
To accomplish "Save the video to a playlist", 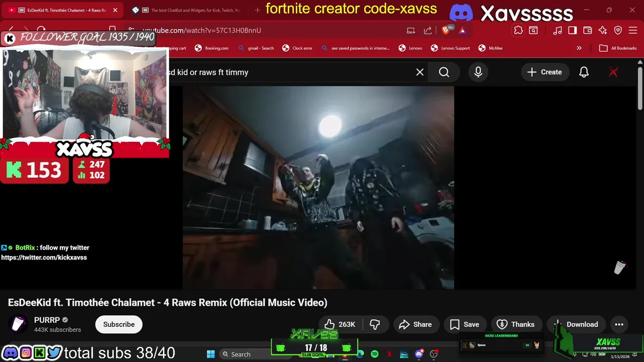I will tap(464, 324).
